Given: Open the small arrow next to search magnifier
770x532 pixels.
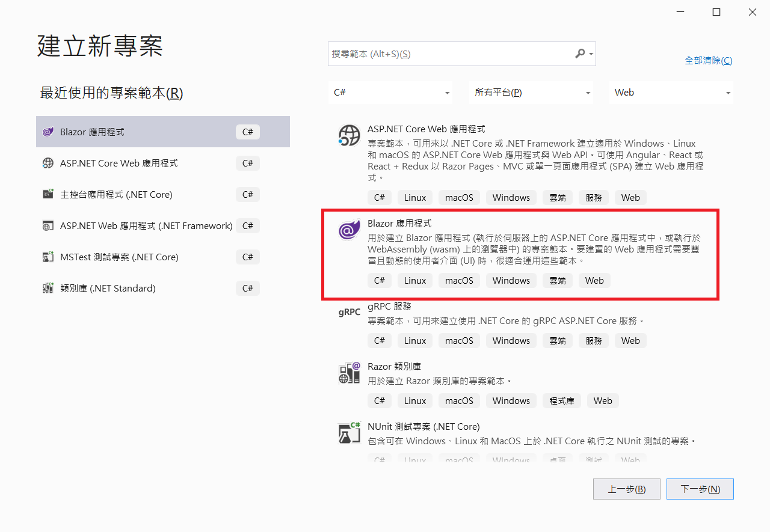Looking at the screenshot, I should coord(592,54).
